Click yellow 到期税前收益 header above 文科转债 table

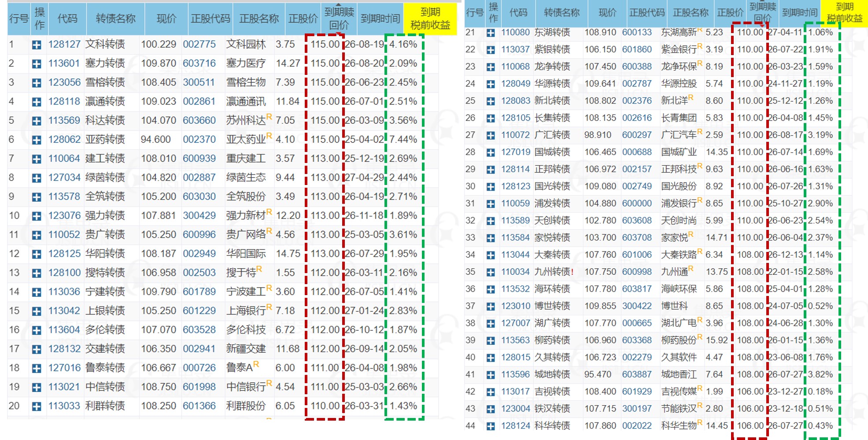click(x=430, y=19)
